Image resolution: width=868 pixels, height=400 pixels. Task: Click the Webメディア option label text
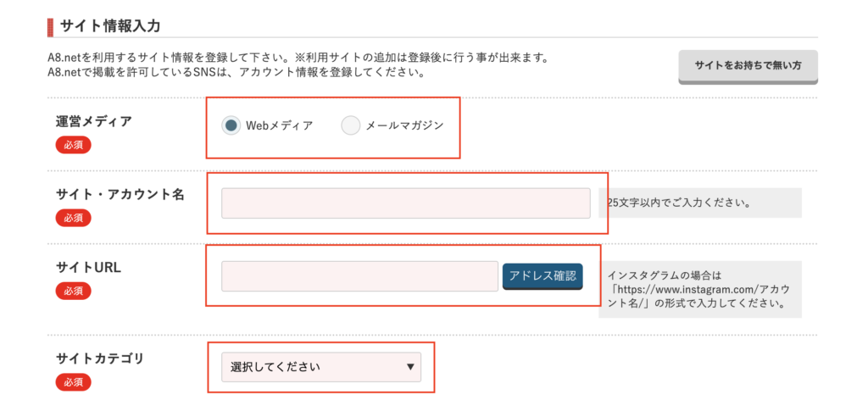pyautogui.click(x=280, y=125)
